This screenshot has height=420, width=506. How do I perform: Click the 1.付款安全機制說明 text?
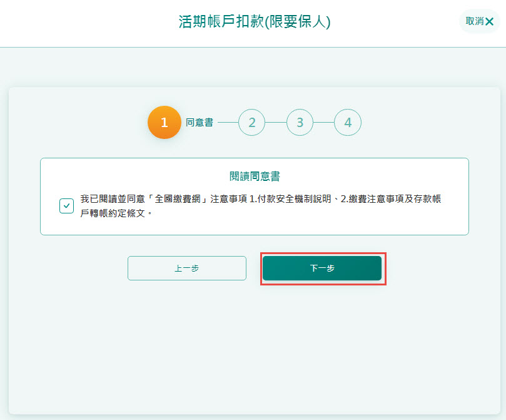click(x=290, y=199)
